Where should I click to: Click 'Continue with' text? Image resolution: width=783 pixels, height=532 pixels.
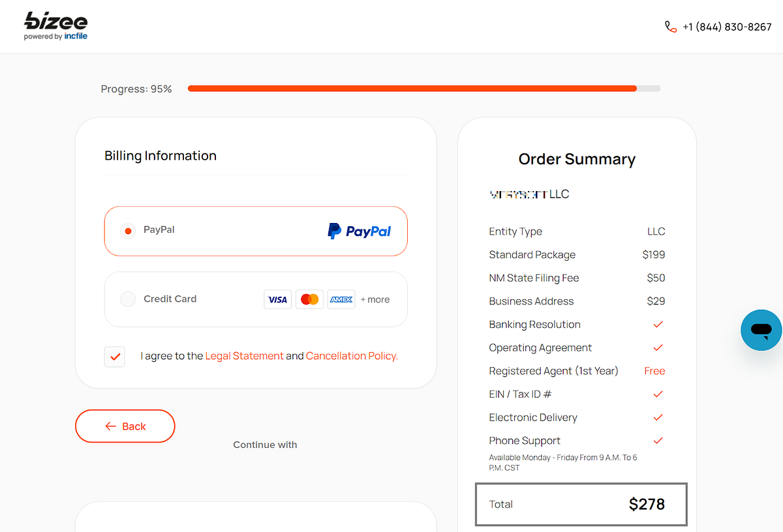coord(265,445)
